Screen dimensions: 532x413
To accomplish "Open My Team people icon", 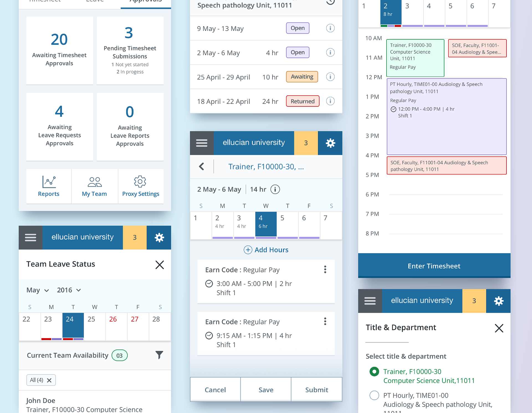I will click(94, 182).
